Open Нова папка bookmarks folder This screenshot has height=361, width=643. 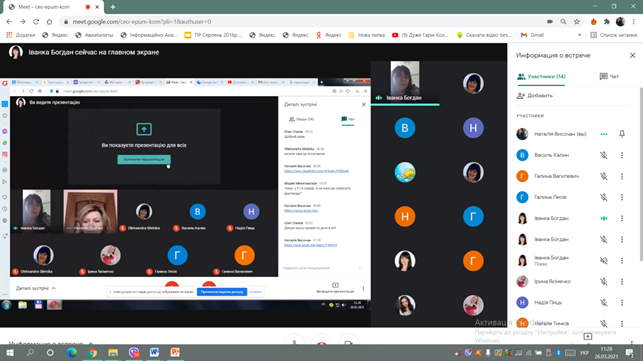(367, 35)
